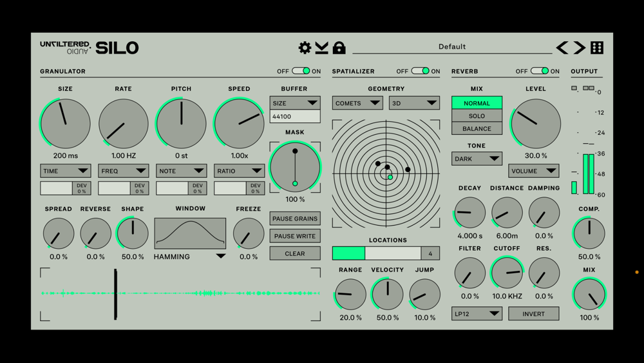The image size is (644, 363).
Task: Open the DARK tone dropdown
Action: 477,159
